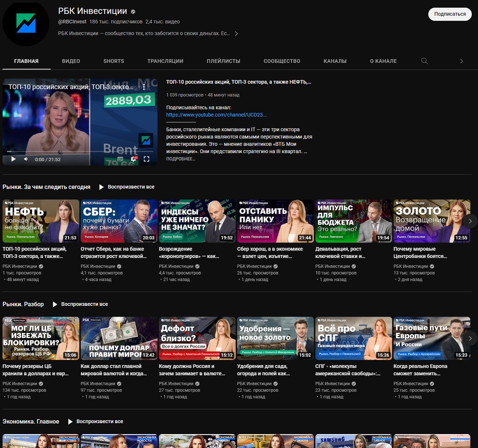
Task: Subscribe with the Подписаться button
Action: click(x=450, y=14)
